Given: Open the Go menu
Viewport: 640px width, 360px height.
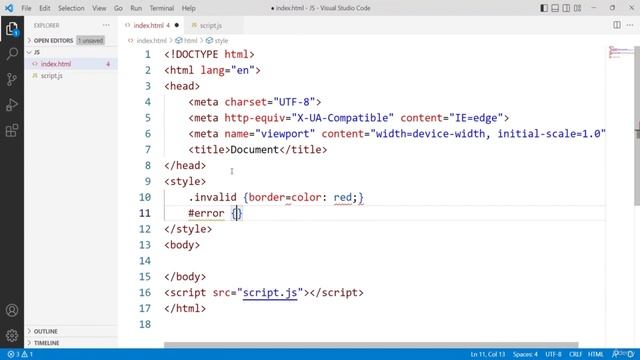Looking at the screenshot, I should (118, 8).
